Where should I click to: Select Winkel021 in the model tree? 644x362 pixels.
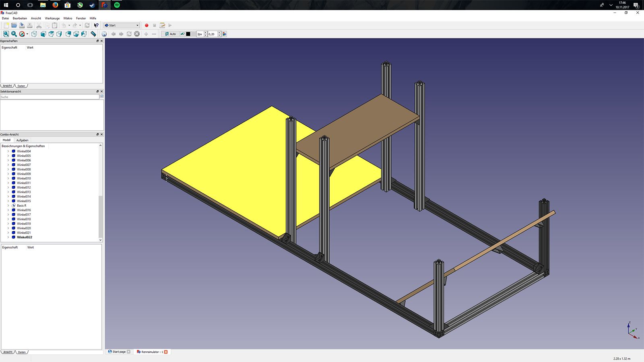coord(24,232)
